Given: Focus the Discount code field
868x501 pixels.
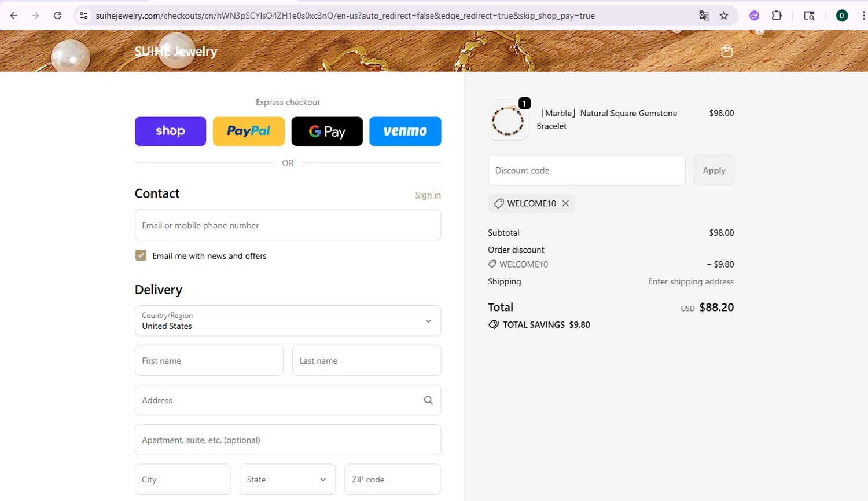Looking at the screenshot, I should click(587, 170).
